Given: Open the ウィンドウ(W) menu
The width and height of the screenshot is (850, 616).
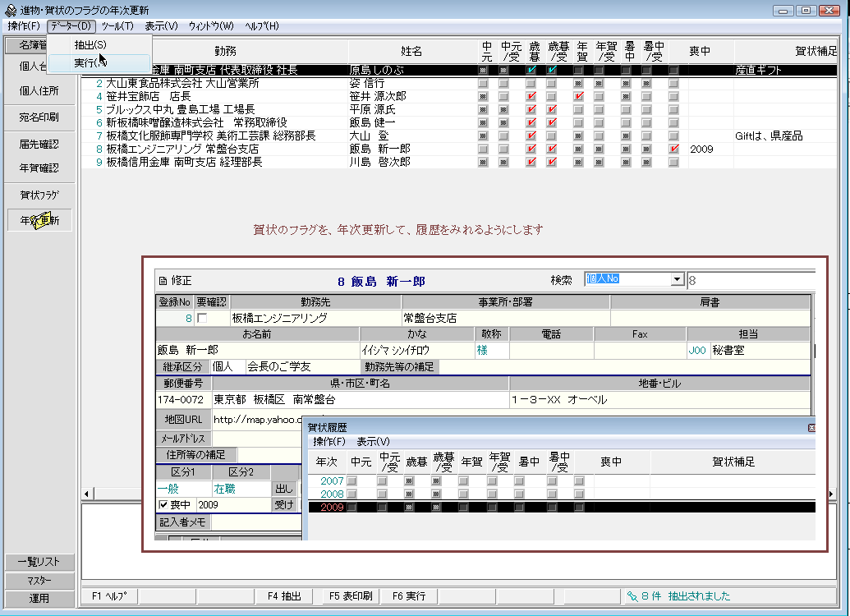Looking at the screenshot, I should (211, 26).
